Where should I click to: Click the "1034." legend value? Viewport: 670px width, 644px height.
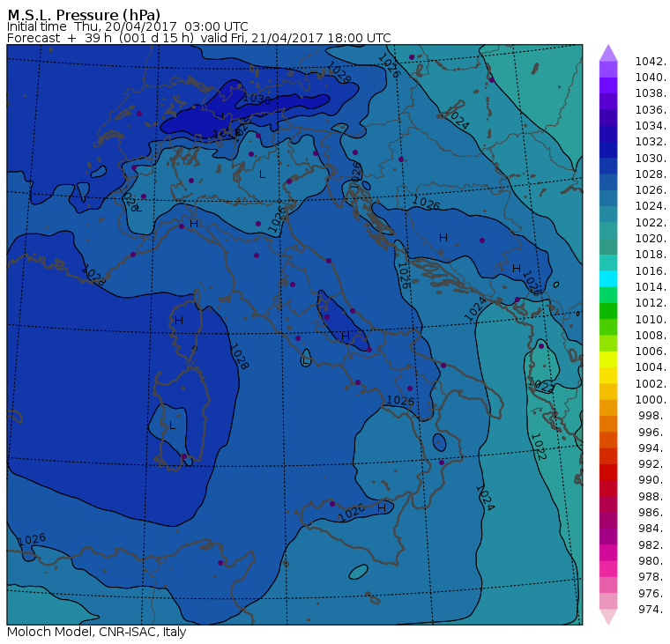pyautogui.click(x=651, y=126)
